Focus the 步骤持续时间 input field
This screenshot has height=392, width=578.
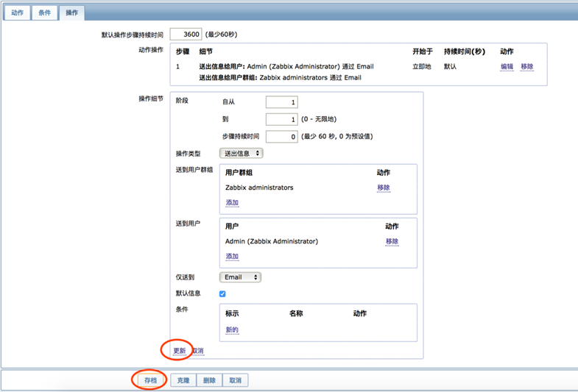coord(281,137)
